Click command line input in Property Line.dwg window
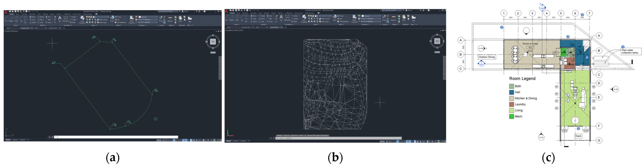 (x=115, y=137)
